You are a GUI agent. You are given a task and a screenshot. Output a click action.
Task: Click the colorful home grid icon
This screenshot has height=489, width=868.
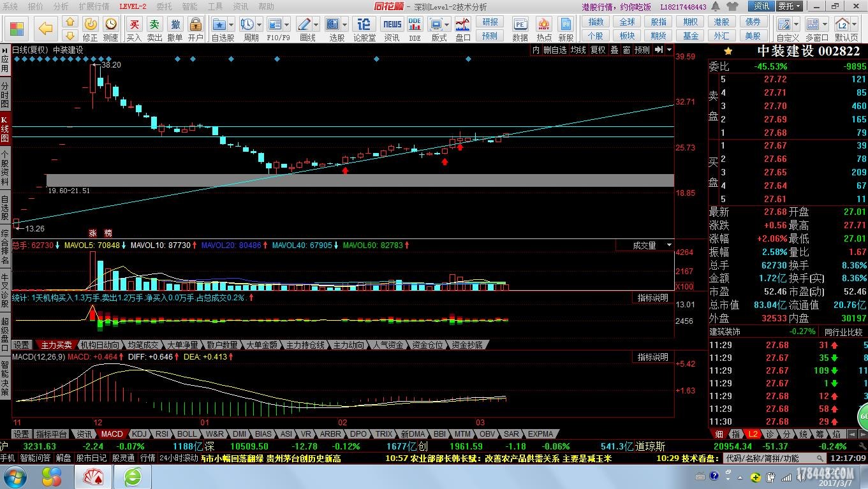(x=17, y=29)
